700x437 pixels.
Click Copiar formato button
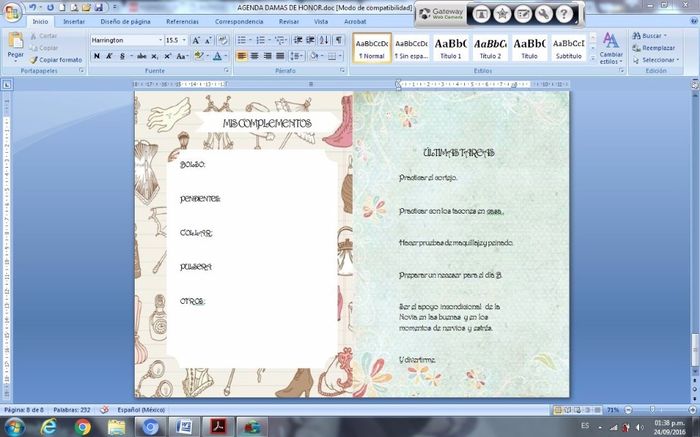[x=56, y=60]
